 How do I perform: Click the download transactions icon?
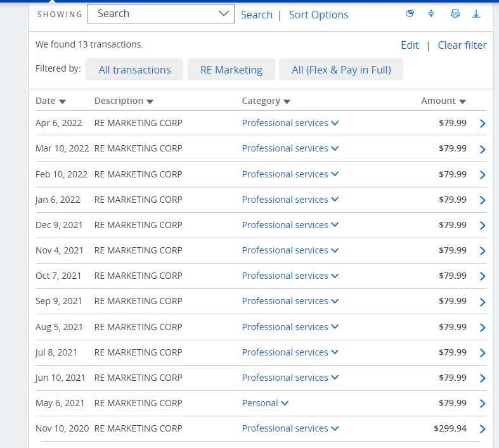click(476, 13)
